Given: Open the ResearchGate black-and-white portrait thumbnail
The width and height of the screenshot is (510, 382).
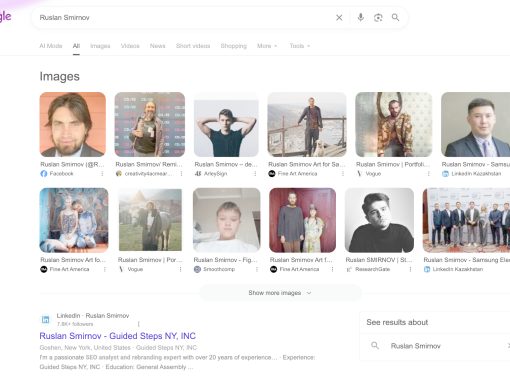Looking at the screenshot, I should coord(379,220).
